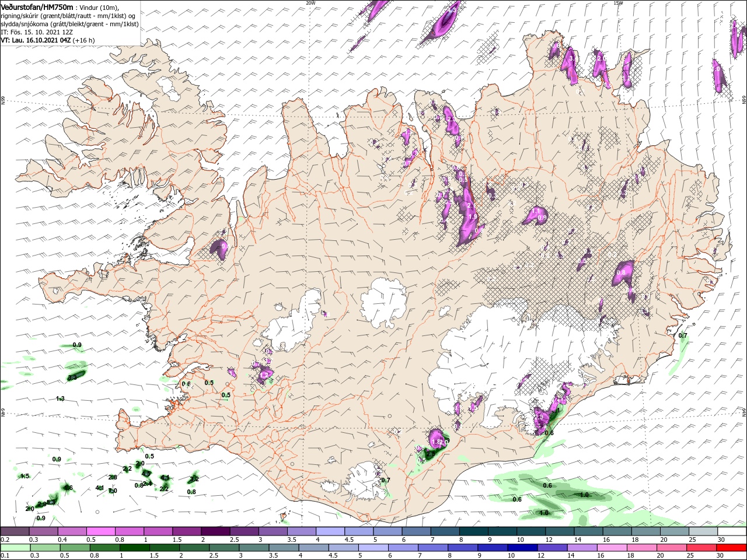Pick the palest green swatch between 0.1 and 0.3
The image size is (747, 560).
(x=16, y=548)
